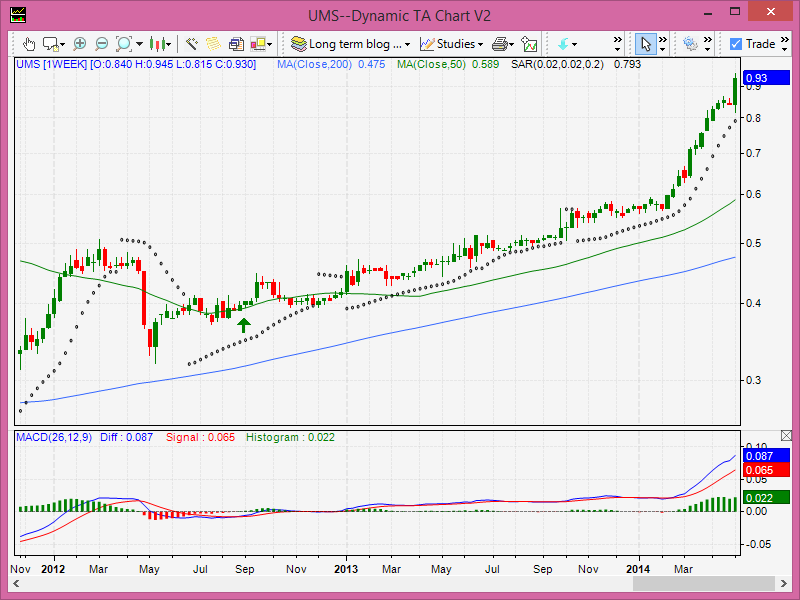Click the cyan download arrow icon

point(563,44)
